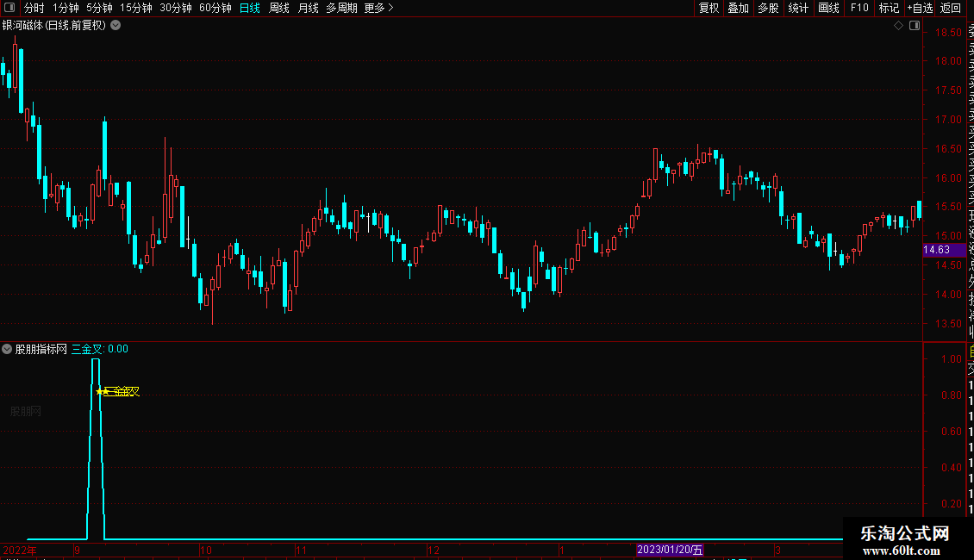This screenshot has width=974, height=560.
Task: Click the 17.00 price axis label
Action: (948, 119)
